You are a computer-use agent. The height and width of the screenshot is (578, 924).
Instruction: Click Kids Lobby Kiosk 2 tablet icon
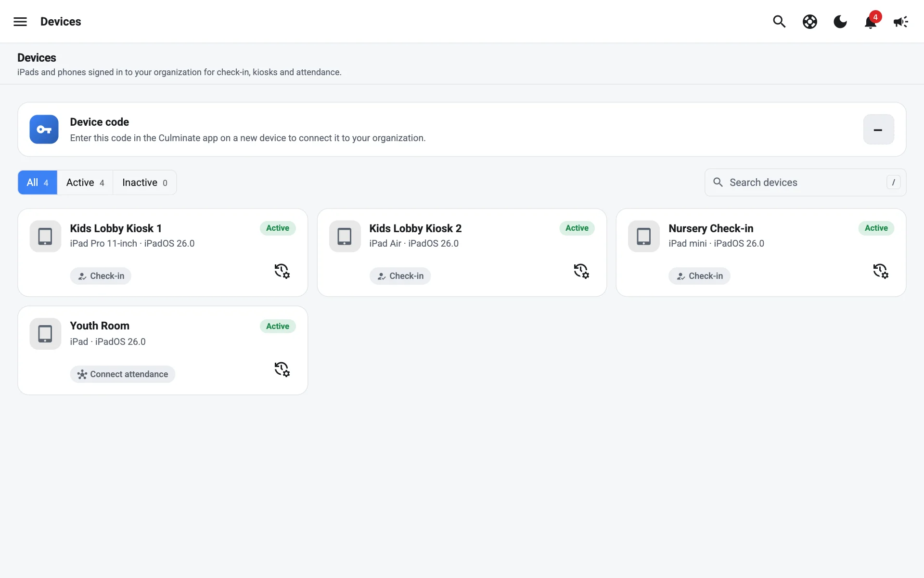click(345, 236)
